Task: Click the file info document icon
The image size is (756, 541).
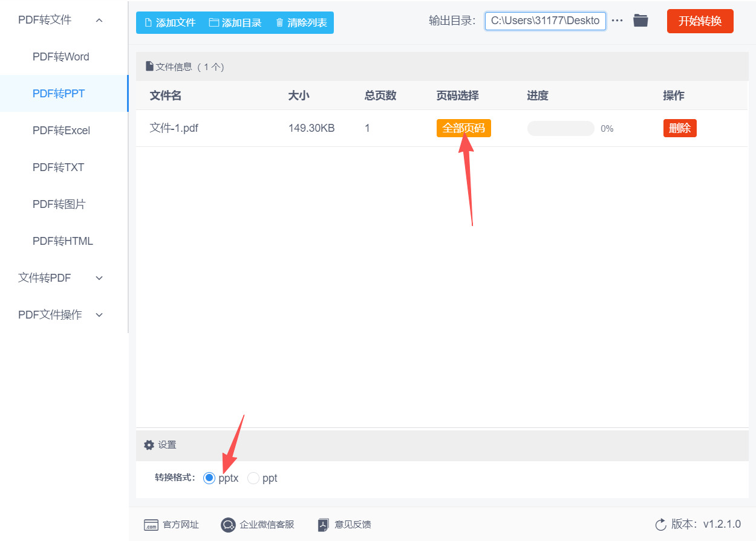Action: coord(149,66)
